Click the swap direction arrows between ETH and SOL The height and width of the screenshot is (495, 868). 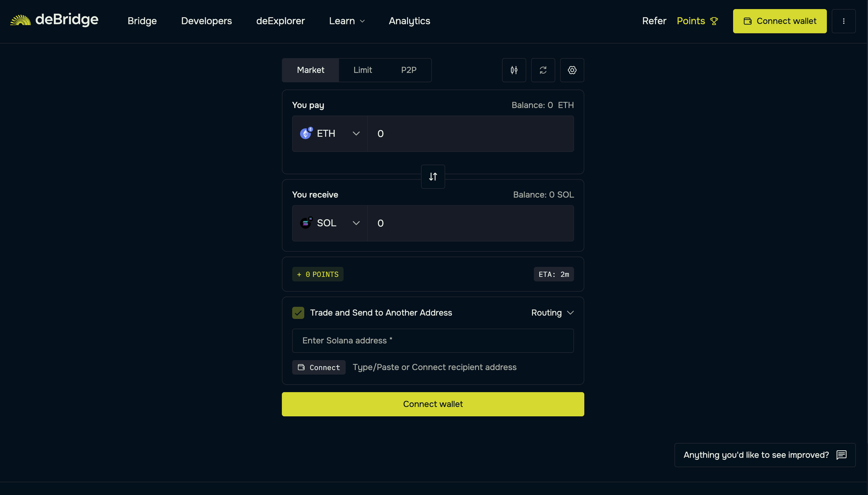coord(433,177)
